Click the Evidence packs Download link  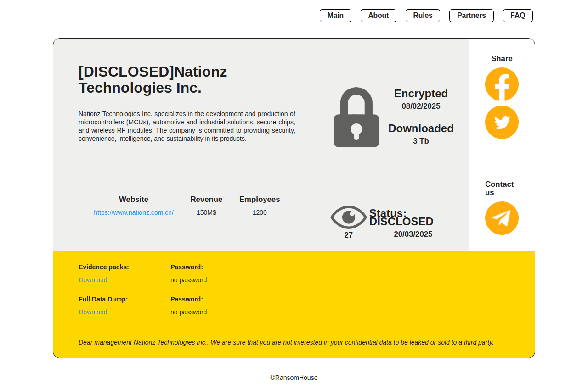tap(93, 280)
